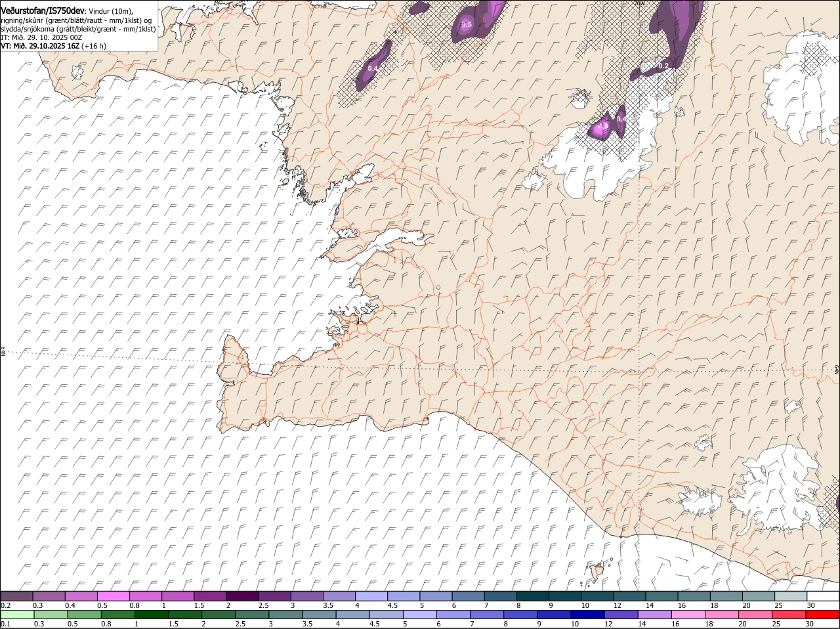Click the 0.8 label in upper legend
This screenshot has width=840, height=629.
coord(134,605)
